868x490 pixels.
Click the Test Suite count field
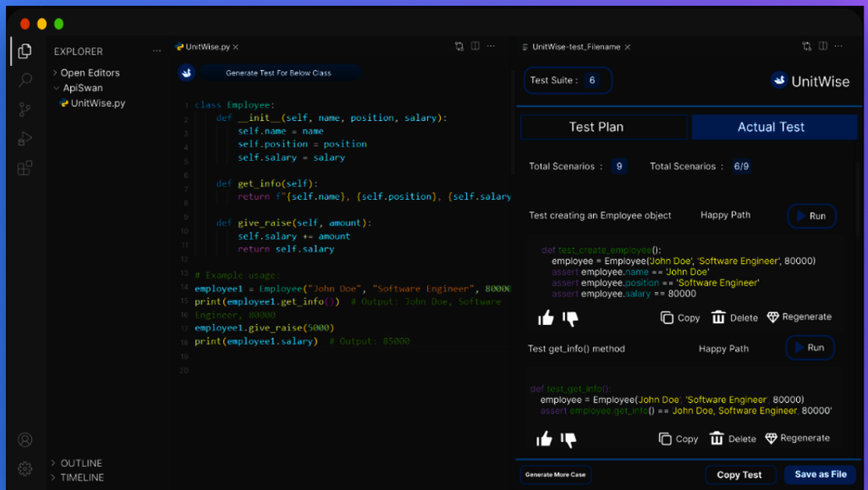point(568,81)
